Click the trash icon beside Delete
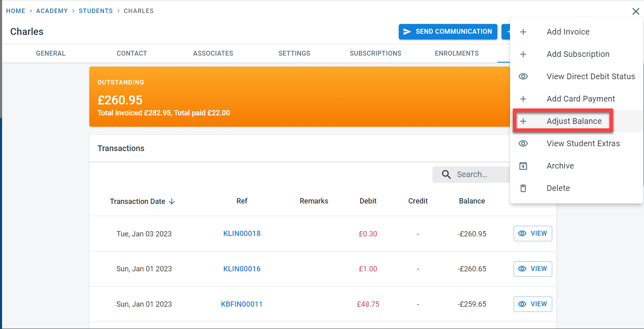 click(523, 188)
